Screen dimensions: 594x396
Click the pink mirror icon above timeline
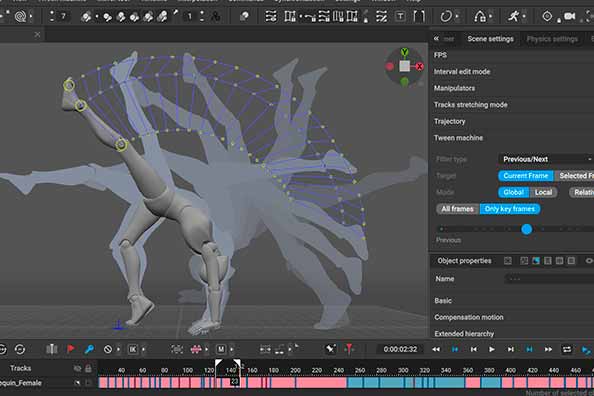(196, 349)
